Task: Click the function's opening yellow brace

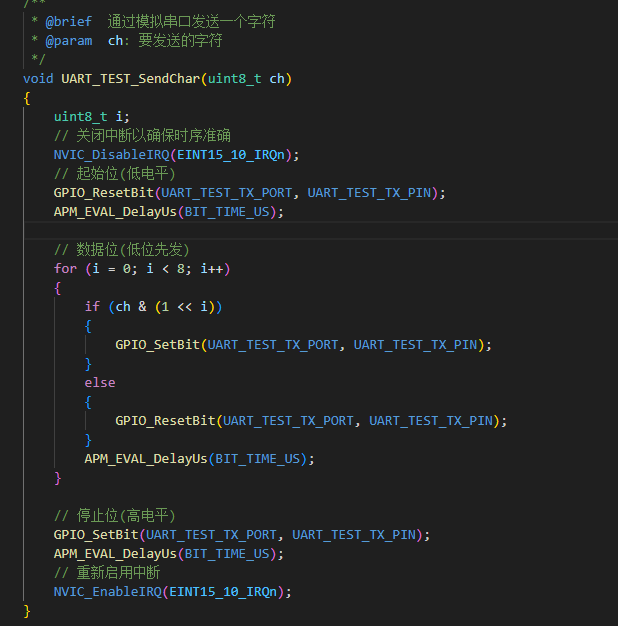Action: coord(27,98)
